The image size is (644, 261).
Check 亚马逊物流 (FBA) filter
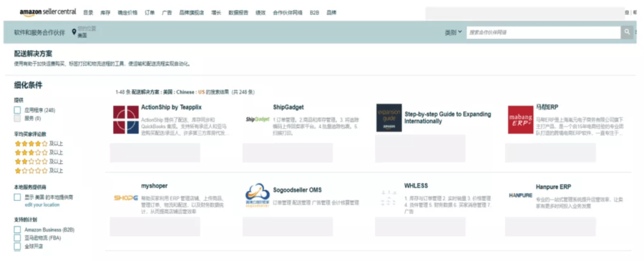[17, 238]
